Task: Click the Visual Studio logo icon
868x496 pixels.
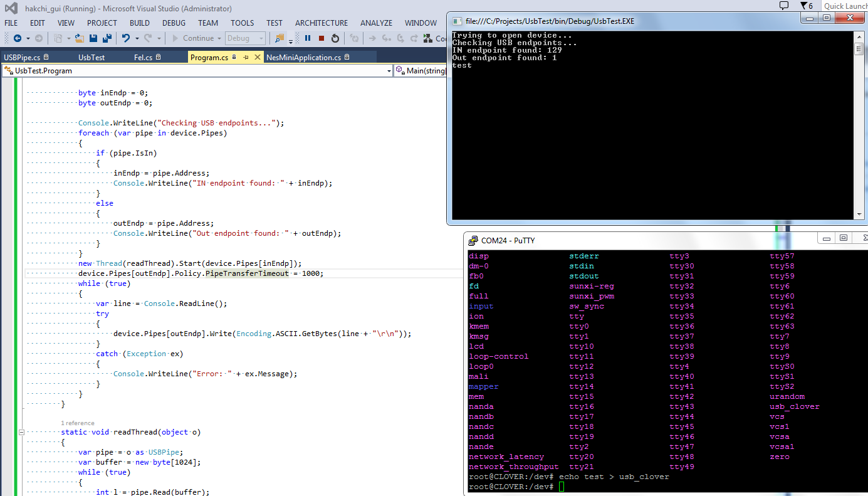Action: pos(11,9)
